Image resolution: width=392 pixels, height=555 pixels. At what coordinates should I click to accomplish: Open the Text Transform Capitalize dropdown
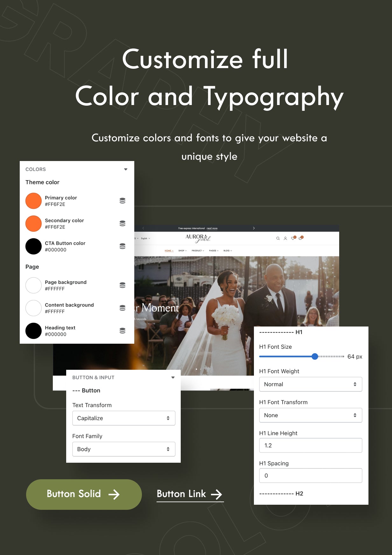pos(124,418)
